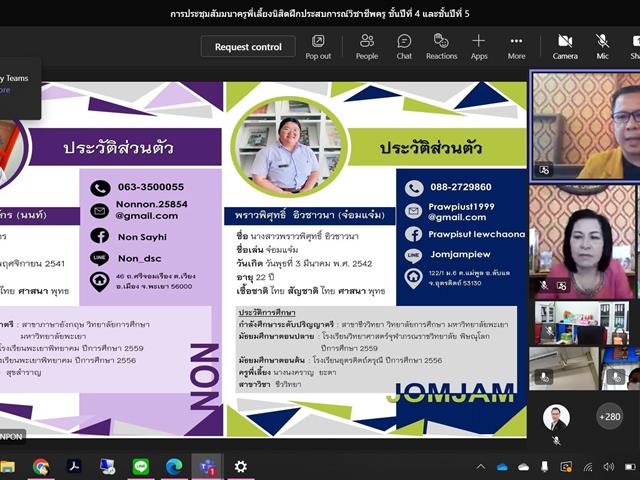Click the circular profile photo of Jomjam
Screen dimensions: 640x480
click(288, 147)
